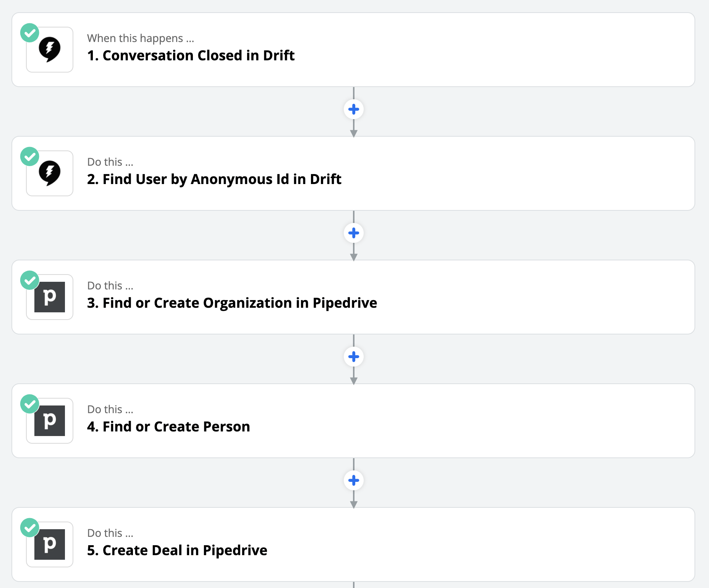Click 'Do this ...' label on step 2
The height and width of the screenshot is (588, 709).
pyautogui.click(x=110, y=162)
